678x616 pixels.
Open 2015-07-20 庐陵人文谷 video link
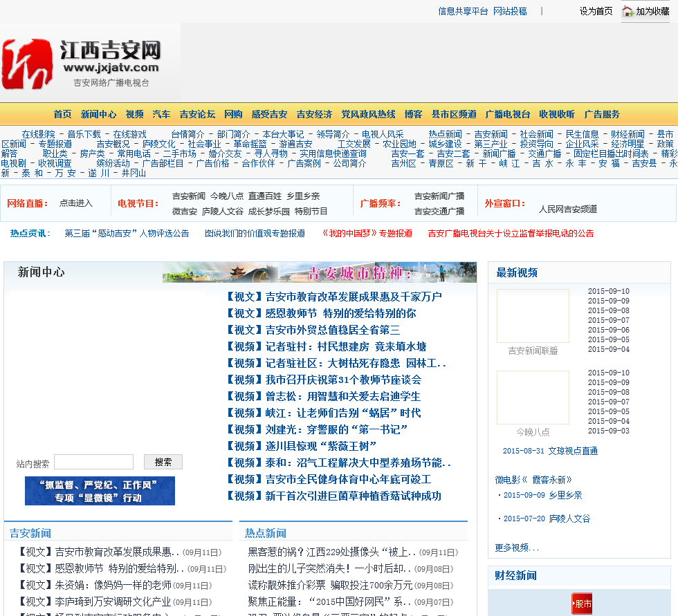(547, 519)
